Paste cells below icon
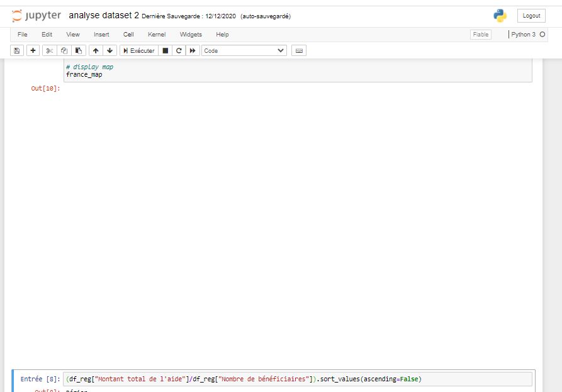Screen dimensions: 562x392 [79, 50]
